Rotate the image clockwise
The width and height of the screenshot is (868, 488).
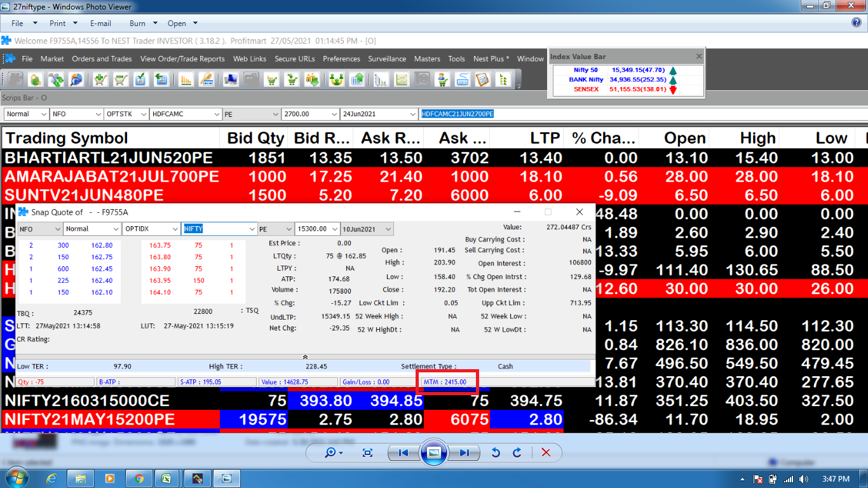[517, 452]
